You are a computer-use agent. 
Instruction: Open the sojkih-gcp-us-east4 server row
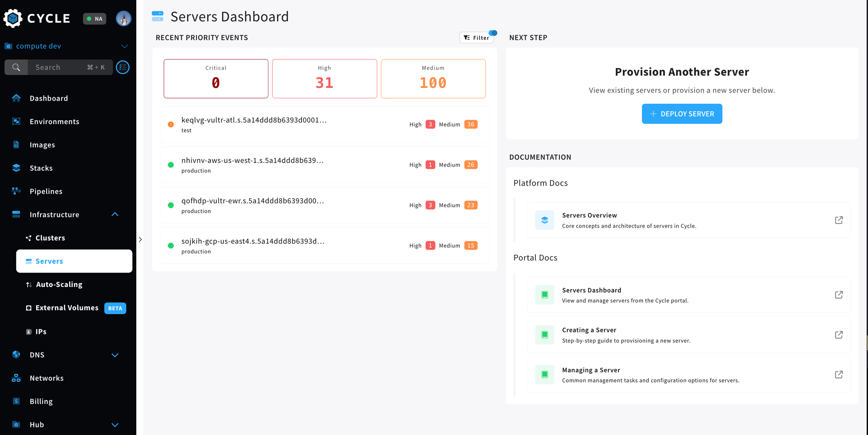324,245
